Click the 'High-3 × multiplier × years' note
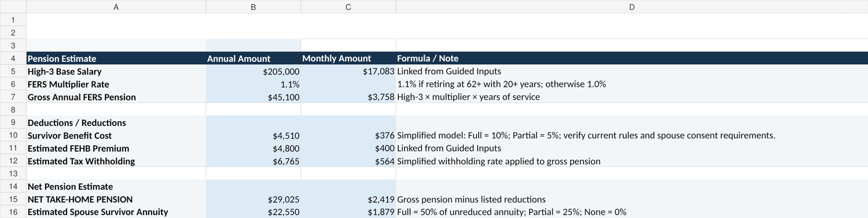868x218 pixels. pyautogui.click(x=632, y=97)
